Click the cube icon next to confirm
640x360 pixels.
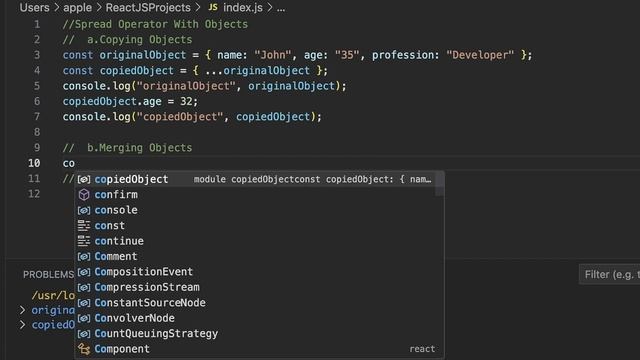(x=84, y=195)
